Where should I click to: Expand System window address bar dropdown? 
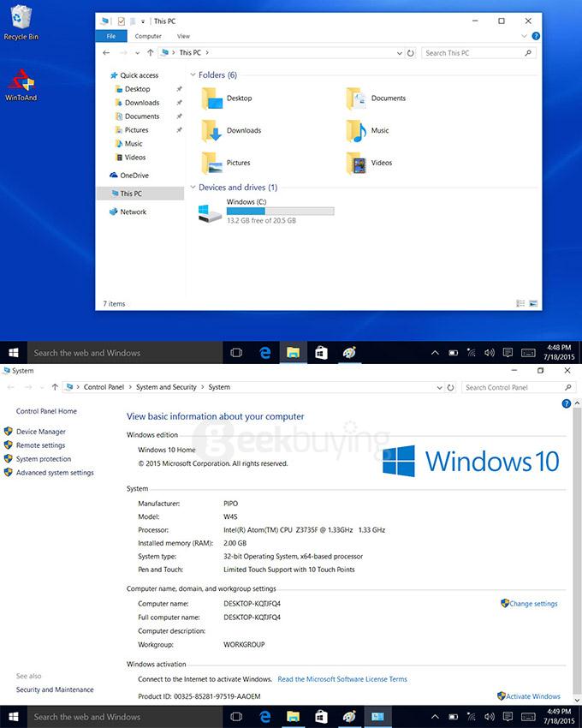coord(440,388)
